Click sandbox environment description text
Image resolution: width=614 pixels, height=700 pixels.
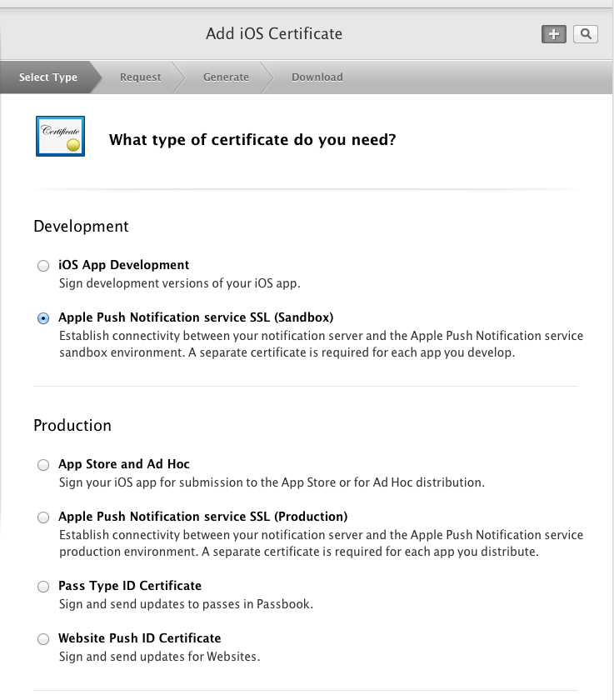click(x=322, y=343)
